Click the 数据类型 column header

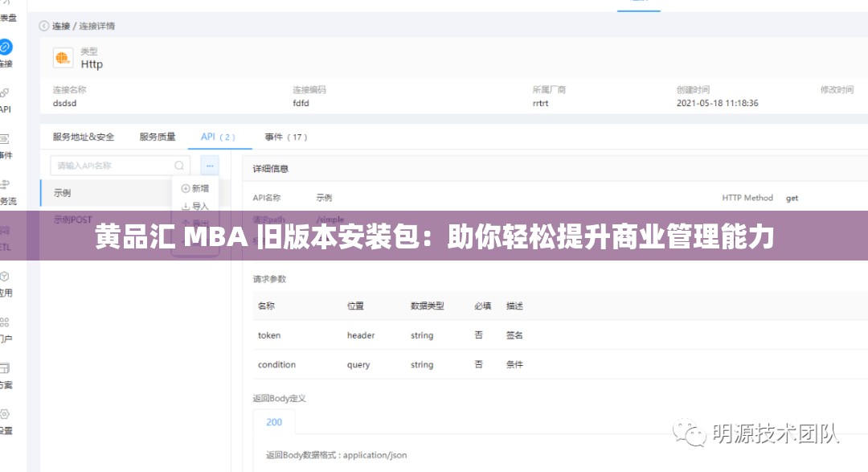(x=427, y=306)
